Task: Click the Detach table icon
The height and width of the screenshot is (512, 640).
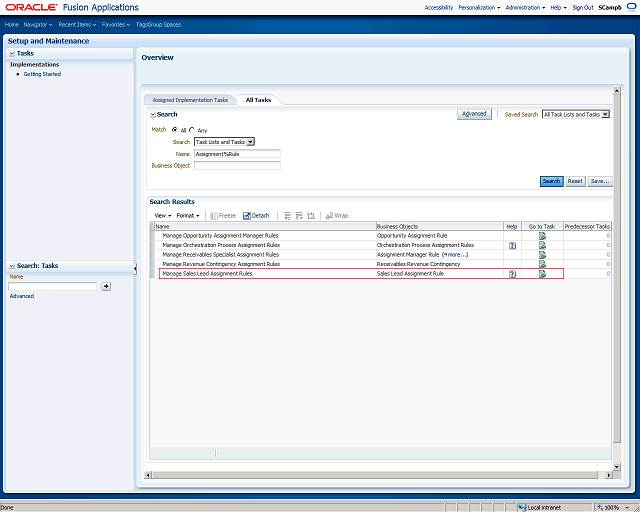Action: (x=247, y=216)
